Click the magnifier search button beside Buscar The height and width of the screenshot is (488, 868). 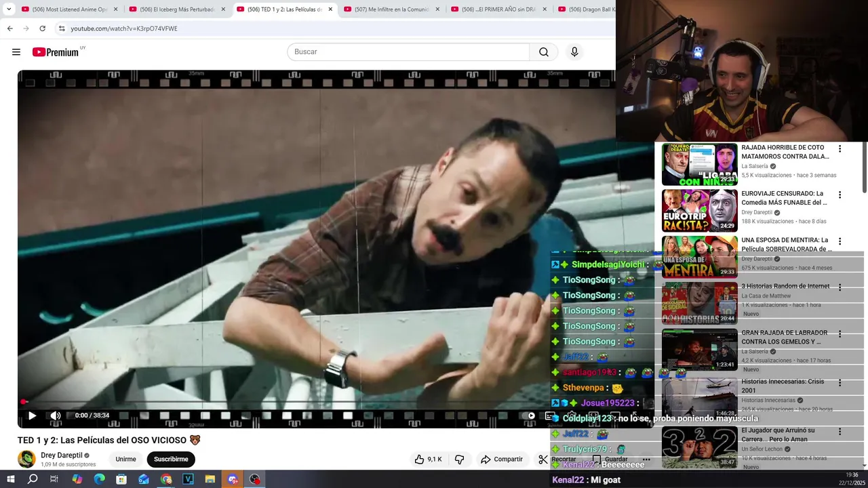tap(544, 52)
